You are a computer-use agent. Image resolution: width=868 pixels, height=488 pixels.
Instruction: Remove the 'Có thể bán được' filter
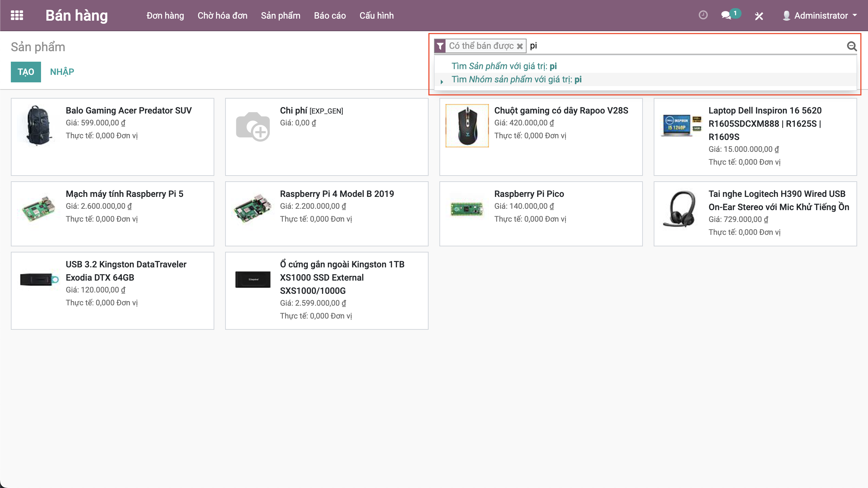coord(520,46)
